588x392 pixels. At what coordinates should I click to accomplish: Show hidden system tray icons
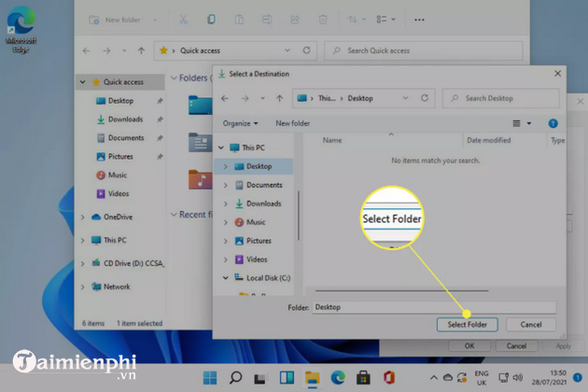tap(433, 377)
